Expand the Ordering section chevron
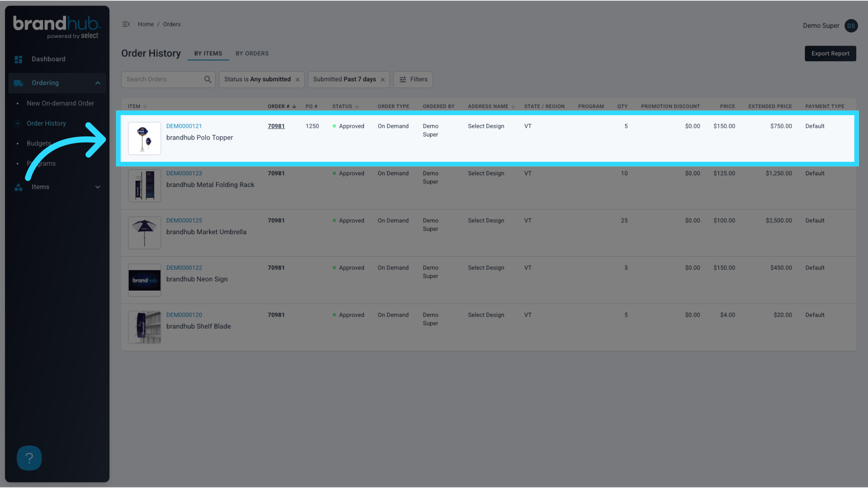The height and width of the screenshot is (488, 868). [98, 83]
